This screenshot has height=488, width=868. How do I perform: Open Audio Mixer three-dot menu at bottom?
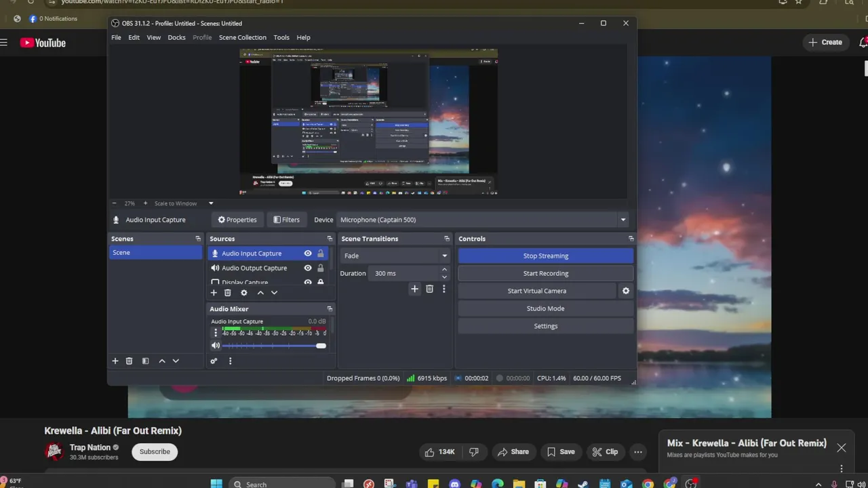click(230, 361)
